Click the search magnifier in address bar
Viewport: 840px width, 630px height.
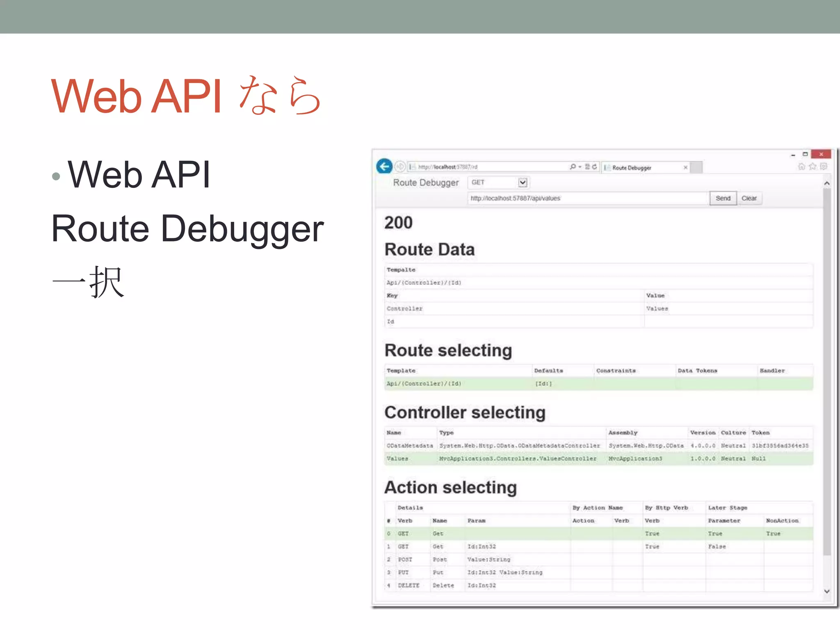573,167
